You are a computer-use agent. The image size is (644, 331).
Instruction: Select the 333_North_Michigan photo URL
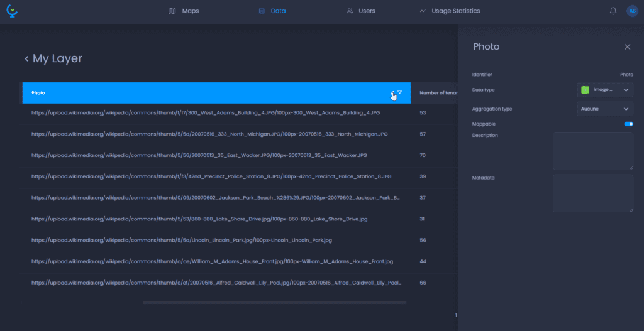(209, 134)
